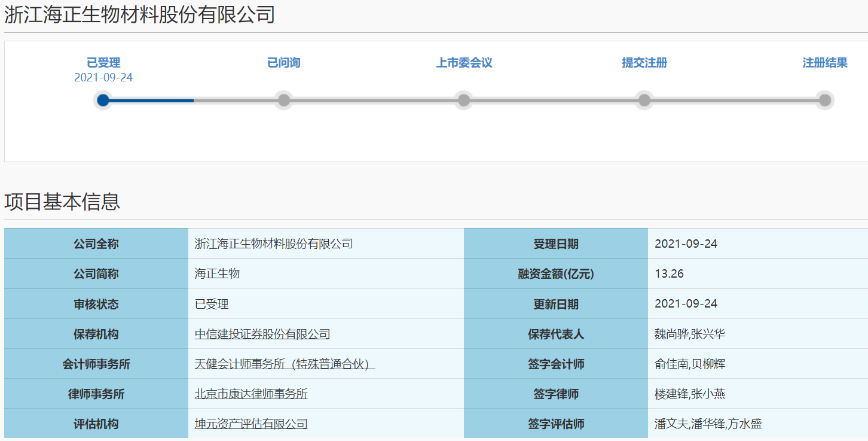
Task: Click the 融资金额(亿元) header cell
Action: (x=556, y=273)
